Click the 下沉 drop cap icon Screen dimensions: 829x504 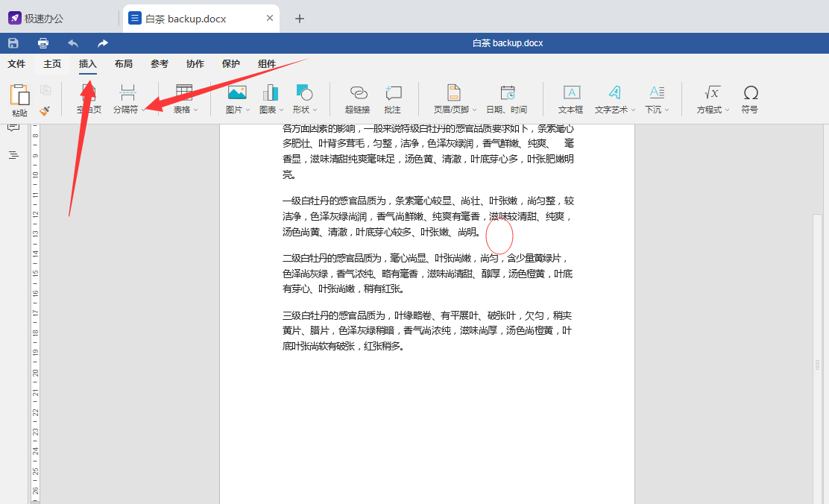click(657, 92)
